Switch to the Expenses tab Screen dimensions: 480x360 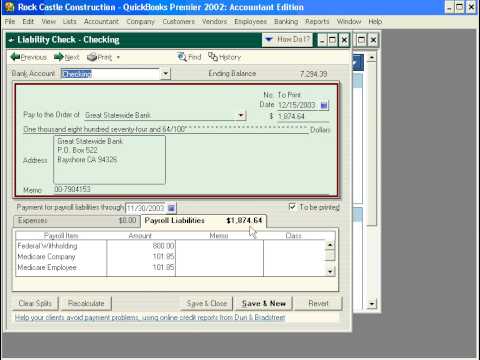tap(77, 221)
